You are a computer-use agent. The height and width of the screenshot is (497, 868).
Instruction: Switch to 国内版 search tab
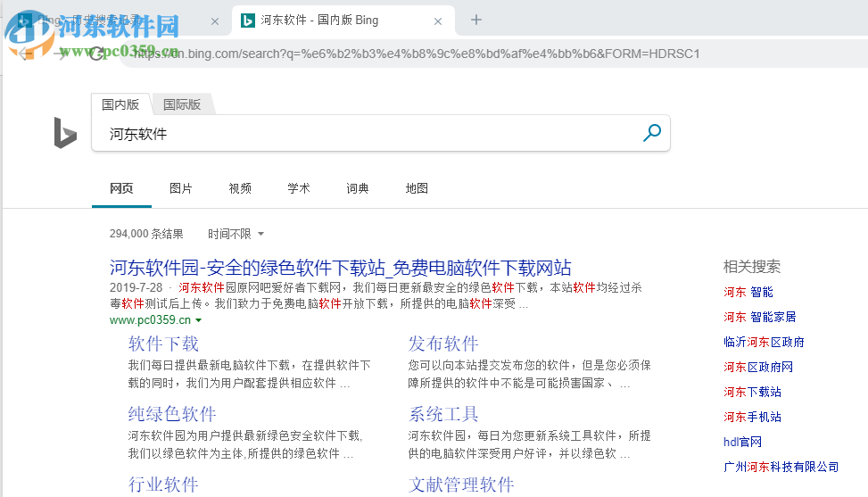pos(120,104)
